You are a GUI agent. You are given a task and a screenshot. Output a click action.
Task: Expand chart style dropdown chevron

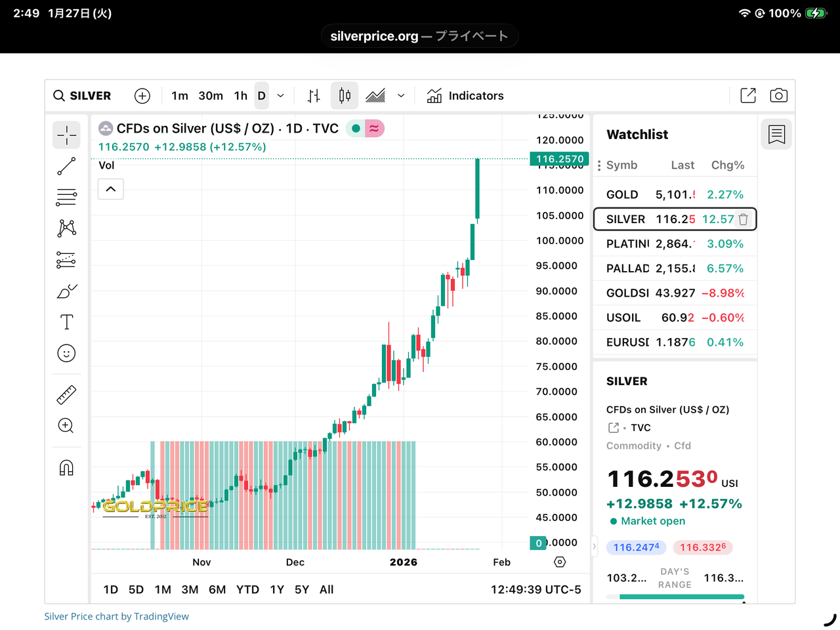(401, 96)
